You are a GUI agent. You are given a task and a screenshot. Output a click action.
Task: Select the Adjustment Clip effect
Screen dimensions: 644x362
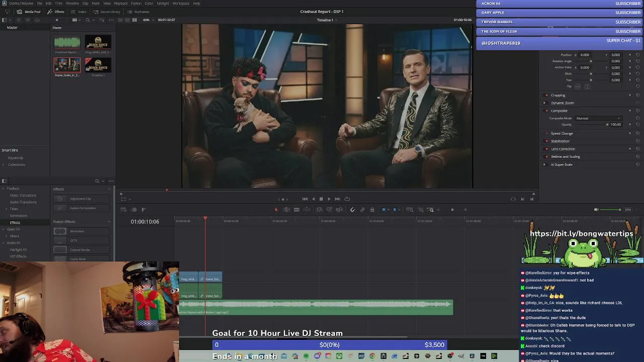(x=82, y=199)
